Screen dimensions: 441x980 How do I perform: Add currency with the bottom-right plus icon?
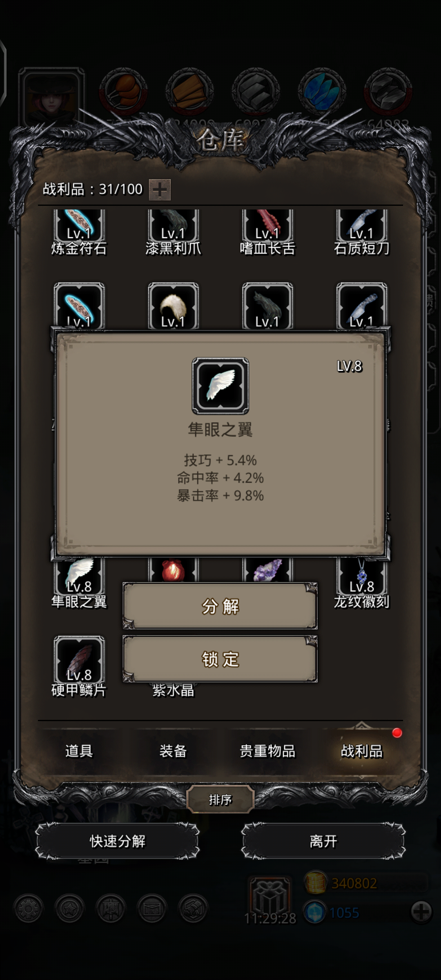coord(421,911)
